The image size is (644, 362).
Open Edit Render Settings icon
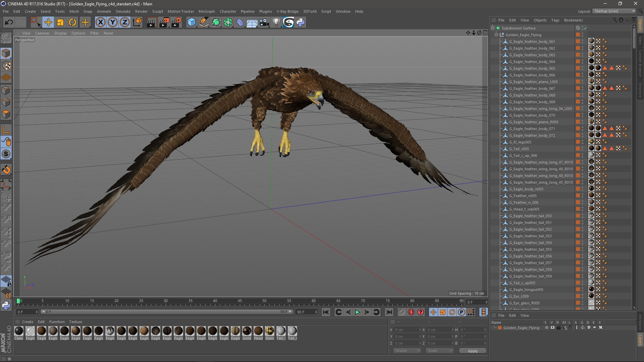pyautogui.click(x=176, y=22)
